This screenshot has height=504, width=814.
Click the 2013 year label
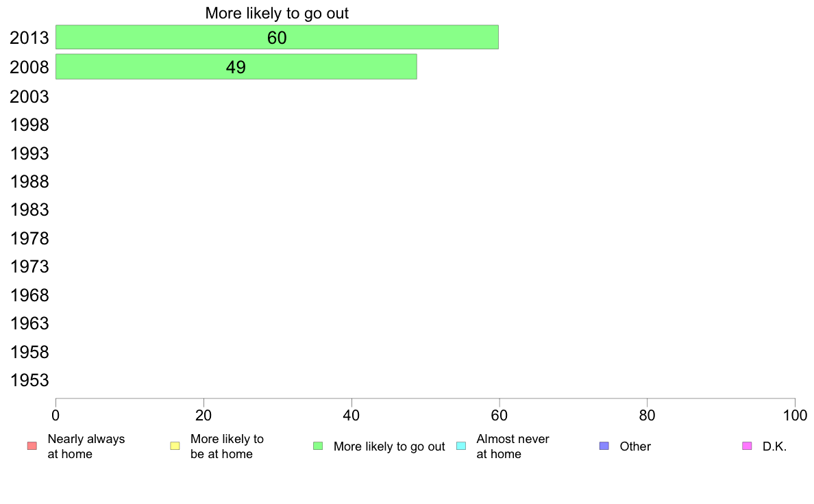click(x=29, y=38)
